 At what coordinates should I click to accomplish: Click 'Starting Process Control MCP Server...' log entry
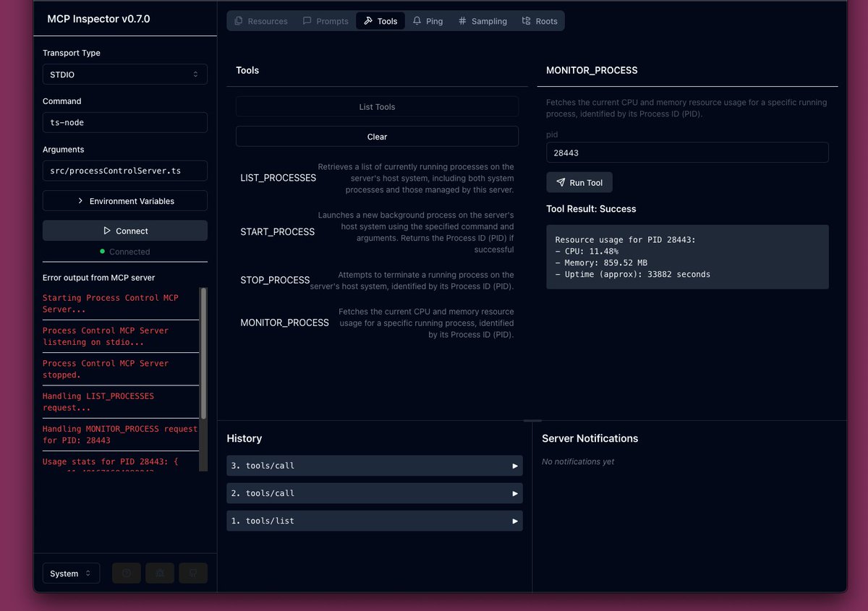click(x=111, y=304)
